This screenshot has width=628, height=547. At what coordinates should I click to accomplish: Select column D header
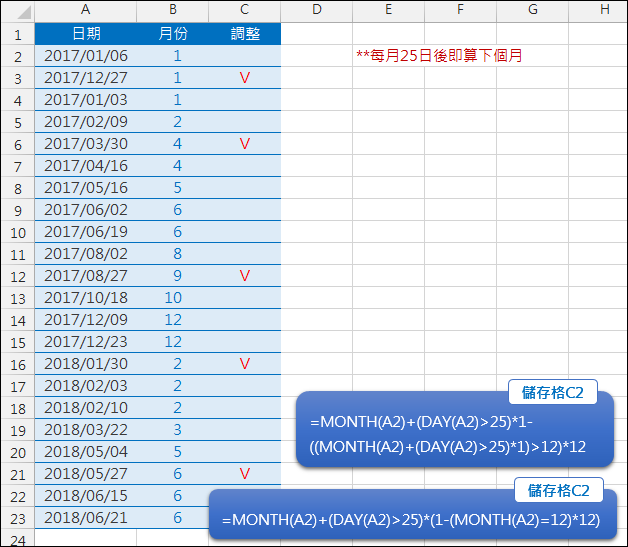(x=317, y=10)
